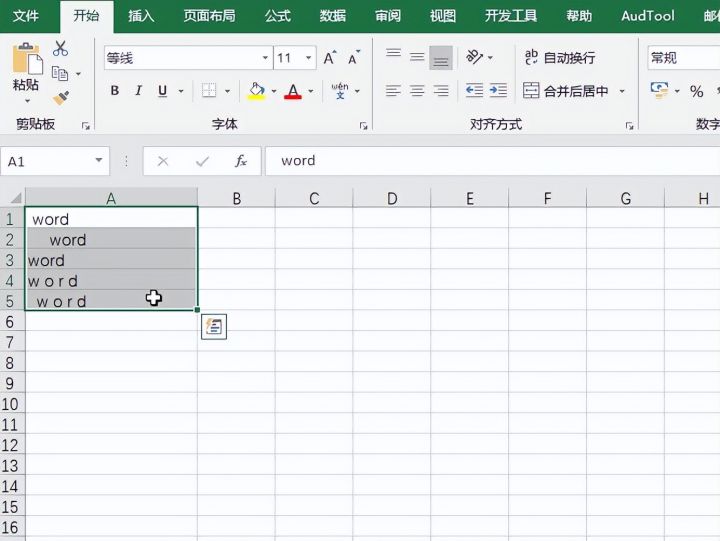Open Paste options arrow under 粘贴
This screenshot has width=720, height=541.
[x=27, y=101]
